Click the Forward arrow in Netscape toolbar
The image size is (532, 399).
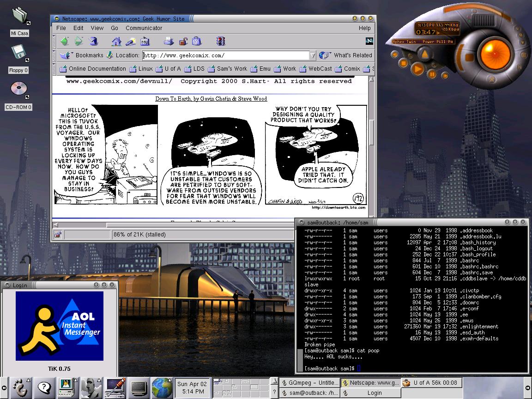(79, 42)
